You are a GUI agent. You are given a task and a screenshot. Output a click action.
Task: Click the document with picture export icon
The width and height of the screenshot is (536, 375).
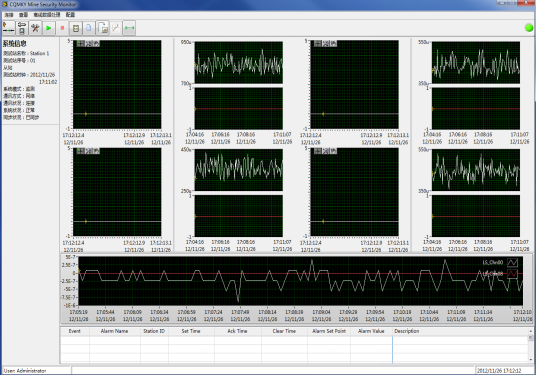[x=103, y=28]
